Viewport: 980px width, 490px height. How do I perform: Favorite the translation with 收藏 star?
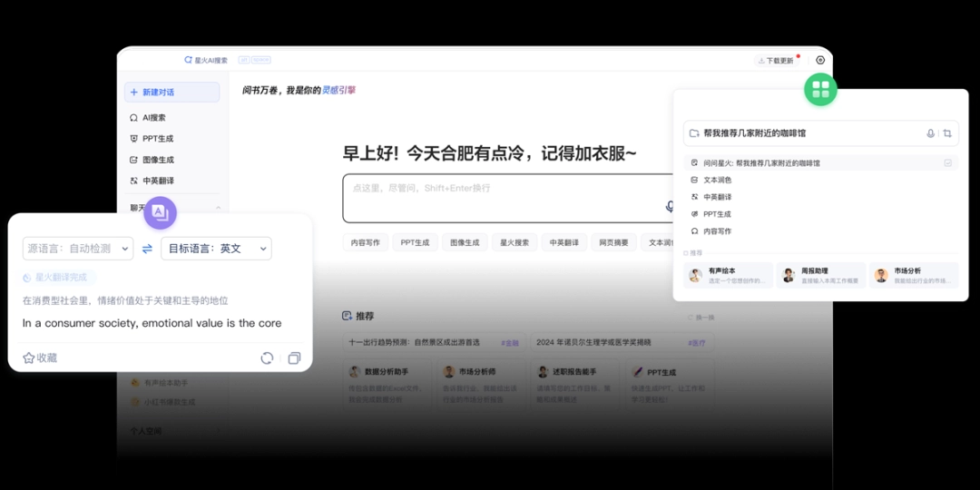[x=40, y=358]
